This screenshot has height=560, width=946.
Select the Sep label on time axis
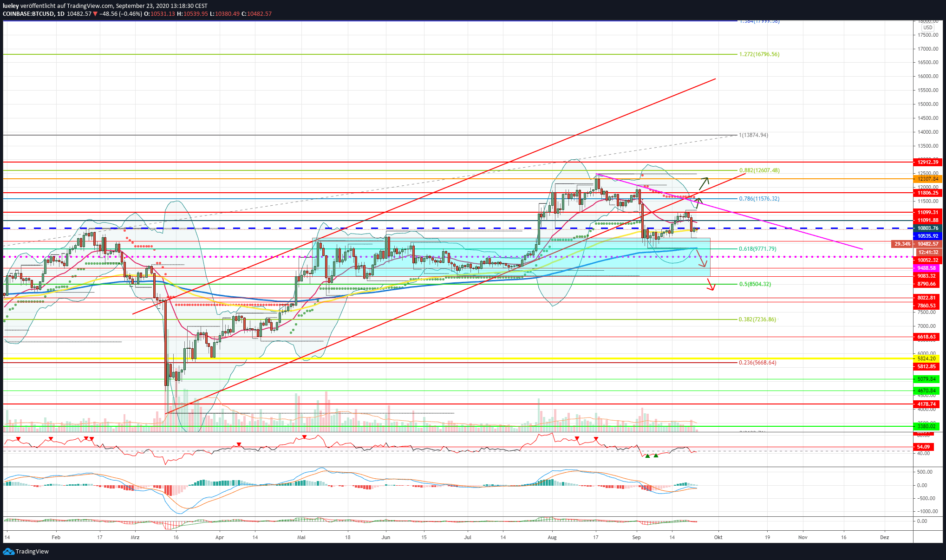pyautogui.click(x=637, y=537)
